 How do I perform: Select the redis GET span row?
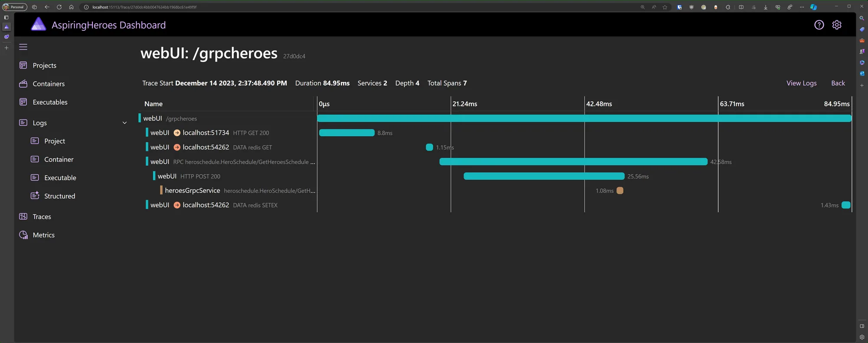tap(495, 147)
